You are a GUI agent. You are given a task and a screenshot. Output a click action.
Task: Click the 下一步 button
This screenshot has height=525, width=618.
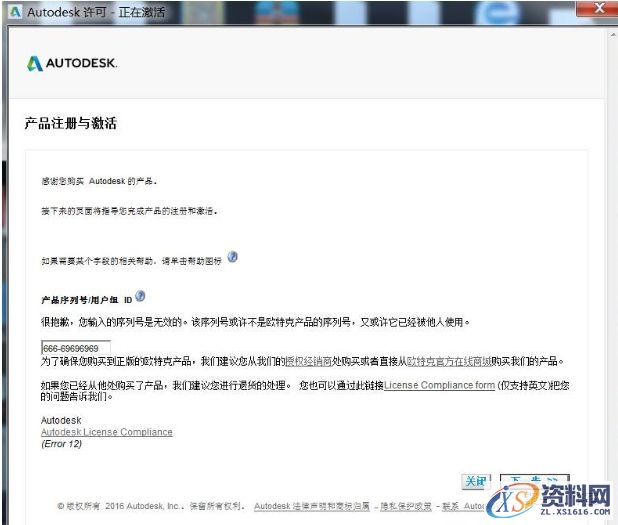pos(535,480)
